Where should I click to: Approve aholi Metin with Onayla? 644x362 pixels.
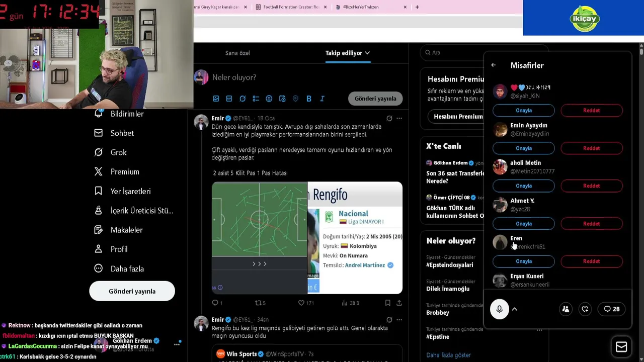point(524,186)
